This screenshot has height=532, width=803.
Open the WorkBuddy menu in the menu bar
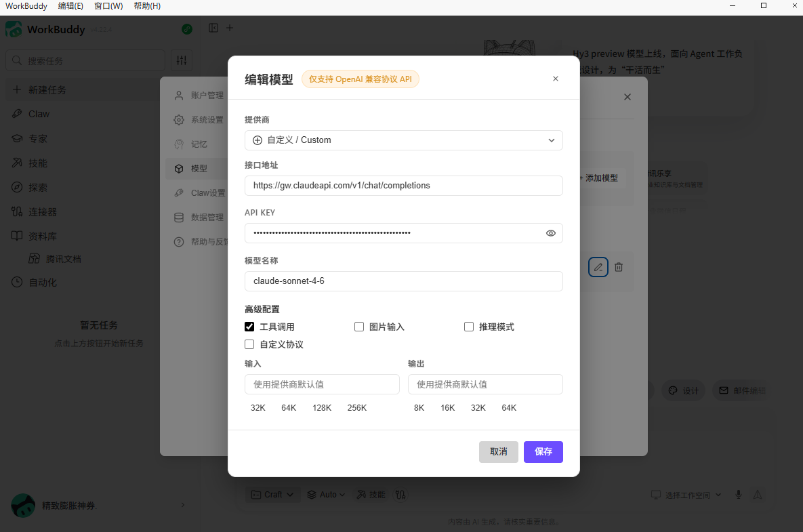click(x=26, y=6)
